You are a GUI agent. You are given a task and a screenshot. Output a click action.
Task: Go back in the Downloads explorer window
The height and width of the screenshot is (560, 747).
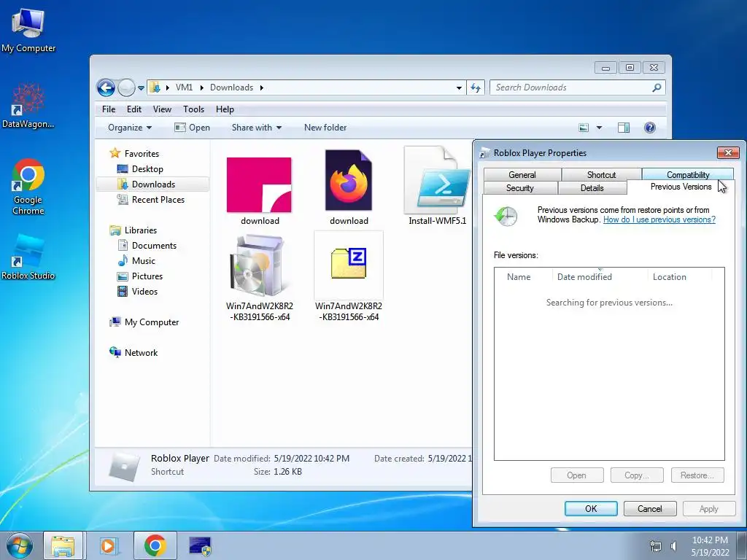[x=106, y=87]
